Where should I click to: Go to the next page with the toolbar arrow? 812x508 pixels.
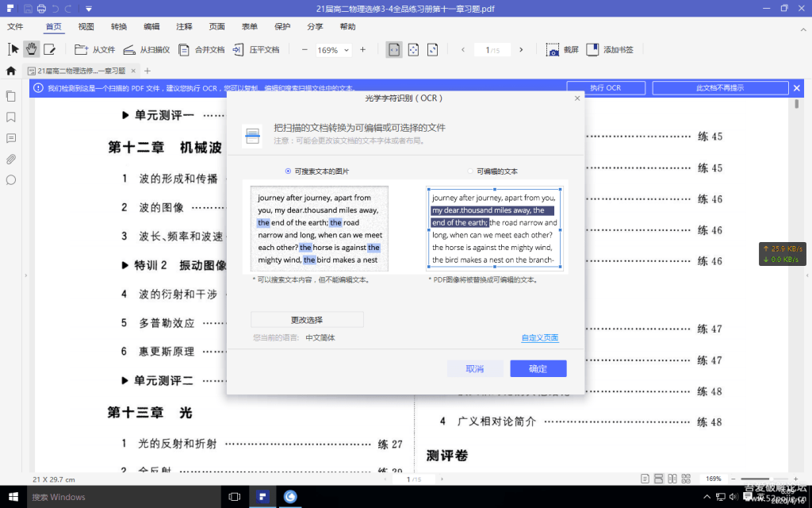coord(521,50)
